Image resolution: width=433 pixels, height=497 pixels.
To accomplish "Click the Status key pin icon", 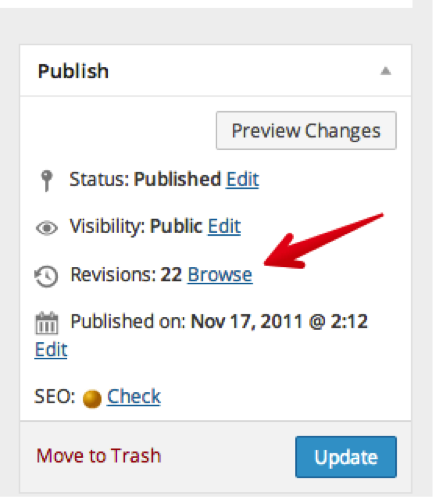I will click(x=47, y=181).
